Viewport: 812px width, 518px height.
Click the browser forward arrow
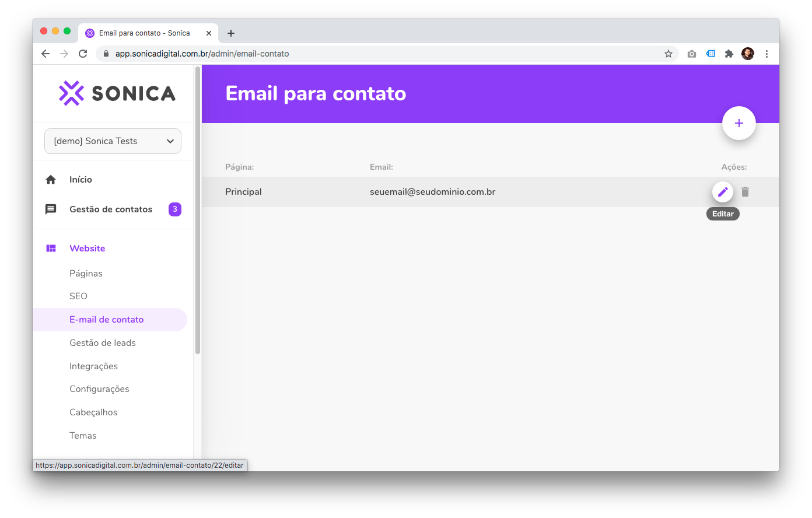(64, 54)
